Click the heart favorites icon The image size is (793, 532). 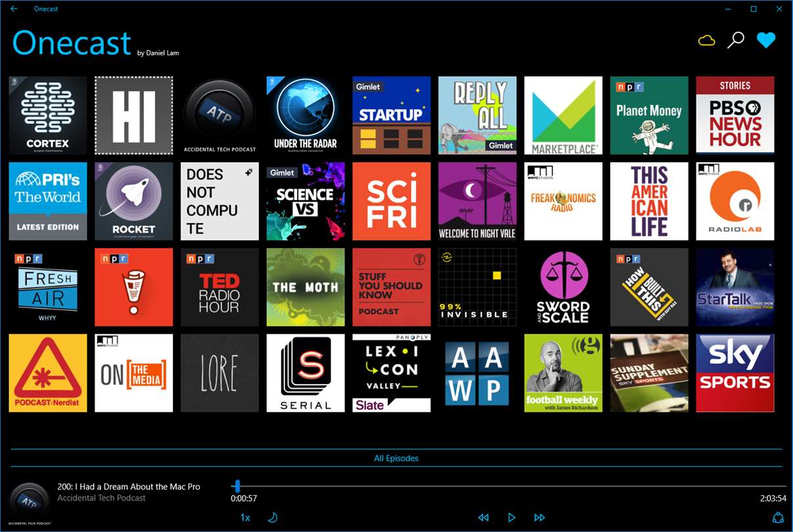coord(766,41)
